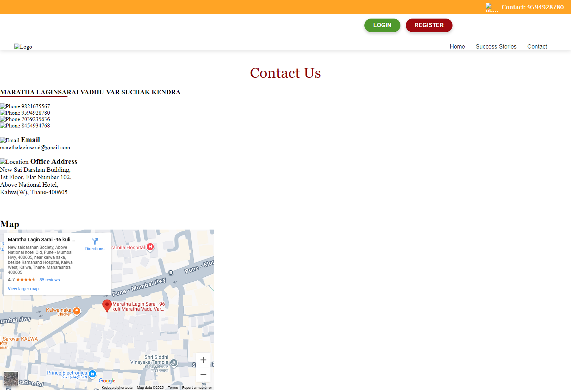Click the Kalwa naka Chicken restaurant icon
Screen dimensions: 571x392
76,311
